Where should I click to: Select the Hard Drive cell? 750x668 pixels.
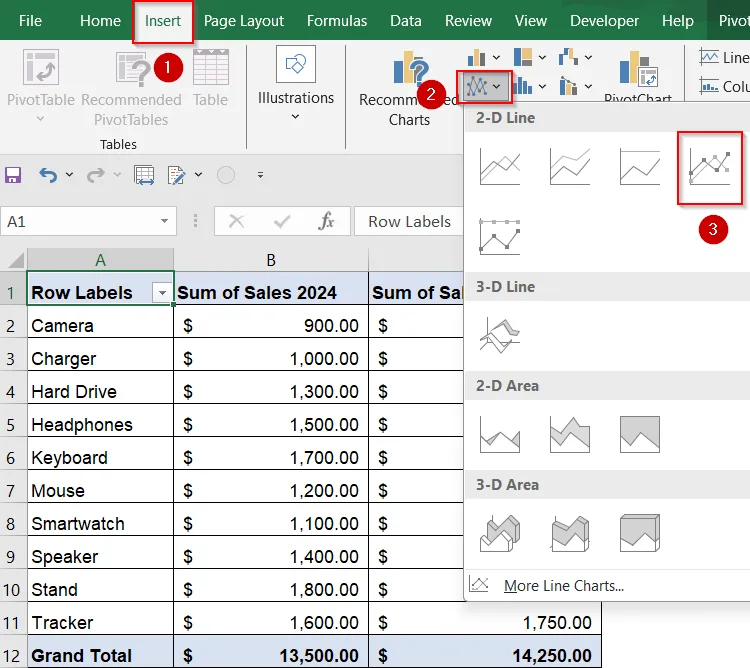(100, 392)
